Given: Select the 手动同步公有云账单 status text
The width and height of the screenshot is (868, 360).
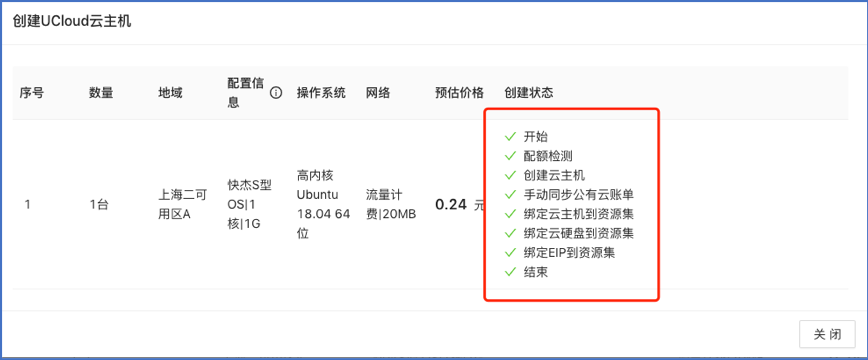Looking at the screenshot, I should tap(578, 194).
